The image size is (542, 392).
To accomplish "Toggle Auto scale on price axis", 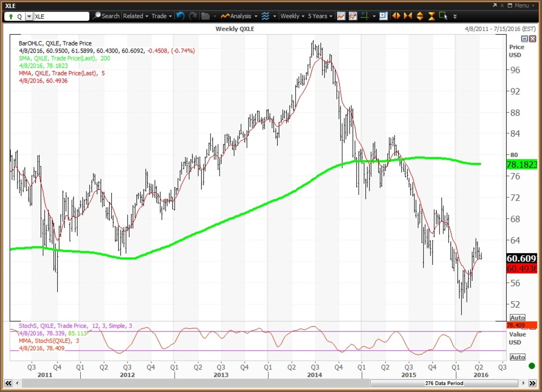I will point(518,318).
